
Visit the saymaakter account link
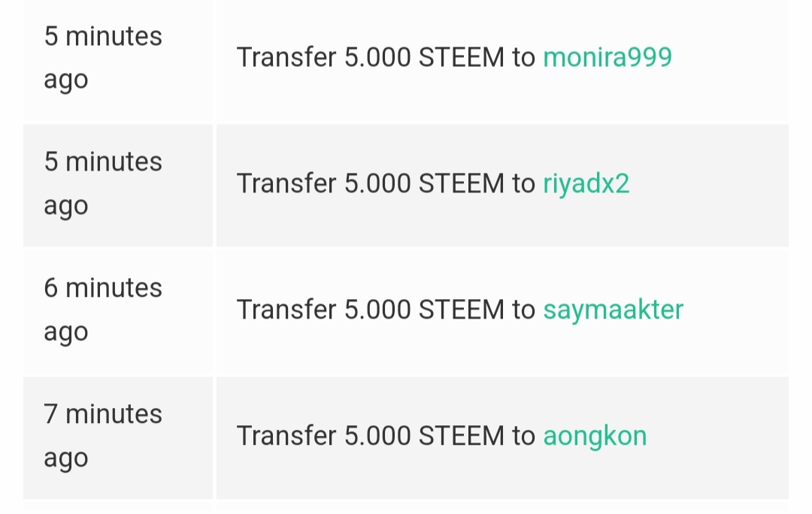pyautogui.click(x=614, y=310)
